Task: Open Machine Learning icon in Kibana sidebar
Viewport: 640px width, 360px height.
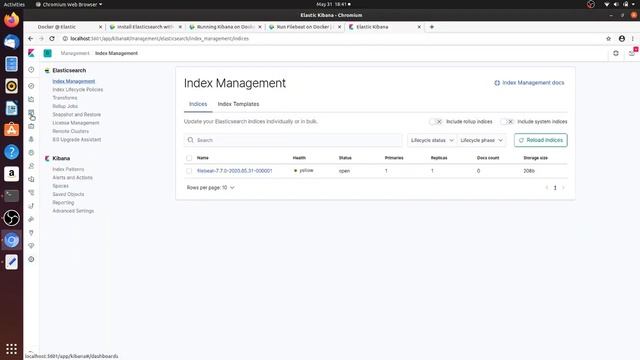Action: pos(31,153)
